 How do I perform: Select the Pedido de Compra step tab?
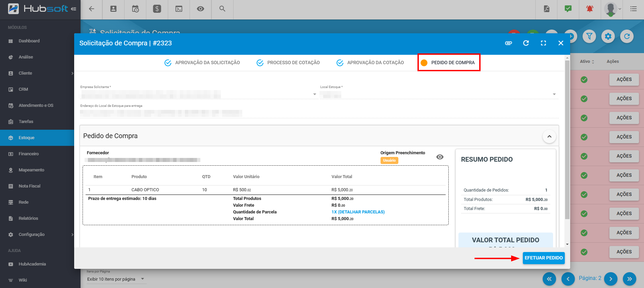pyautogui.click(x=449, y=63)
